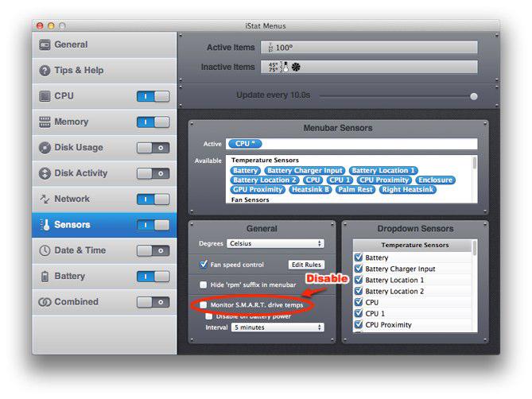Viewport: 532px width, 399px height.
Task: Click the Battery icon in sidebar
Action: coord(45,277)
